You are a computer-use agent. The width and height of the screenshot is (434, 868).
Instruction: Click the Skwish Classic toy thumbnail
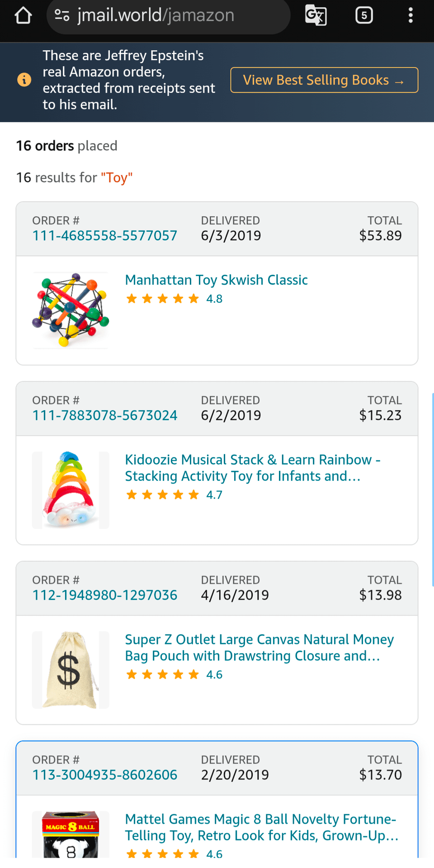click(71, 310)
